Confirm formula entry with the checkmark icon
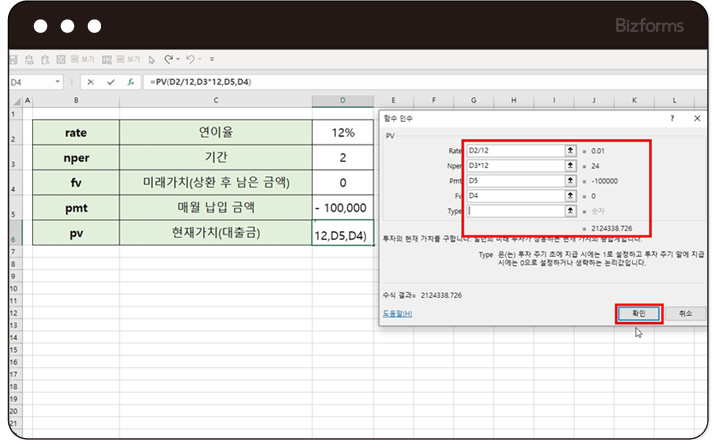The image size is (715, 440). pos(110,82)
